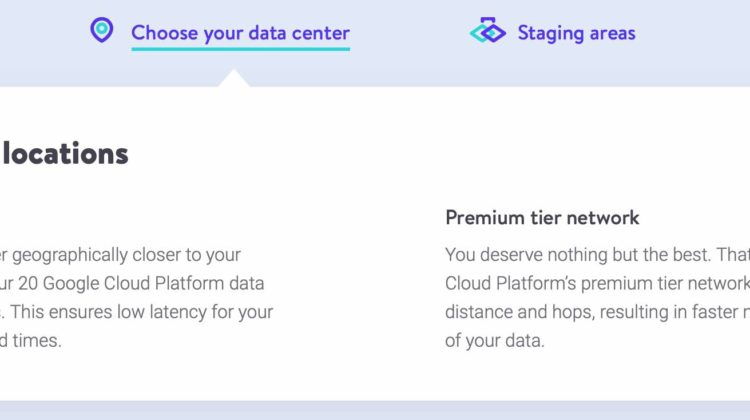Viewport: 750px width, 420px height.
Task: Open the Choose your data center tab
Action: tap(240, 33)
